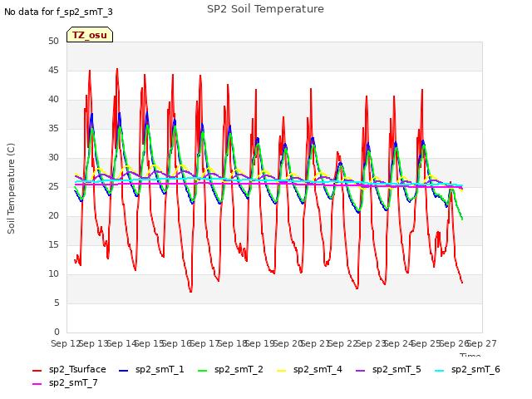Click the cyan sp2_smT_6 legend swatch

pos(440,371)
